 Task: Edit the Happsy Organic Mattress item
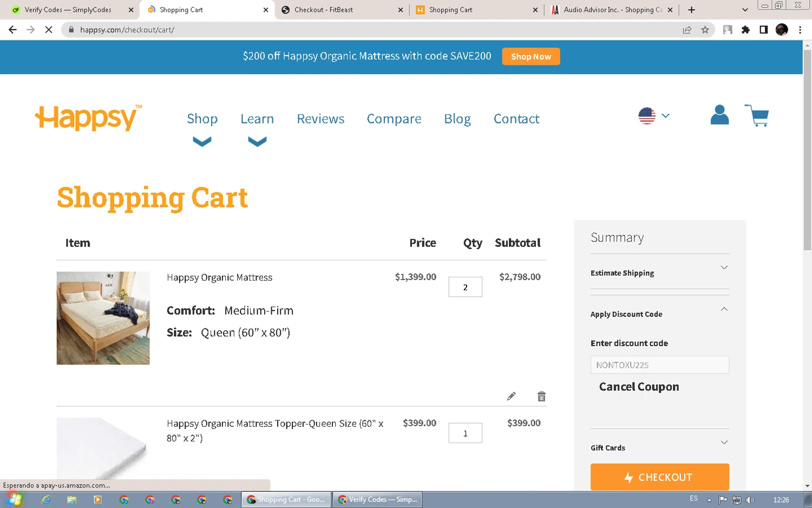511,396
